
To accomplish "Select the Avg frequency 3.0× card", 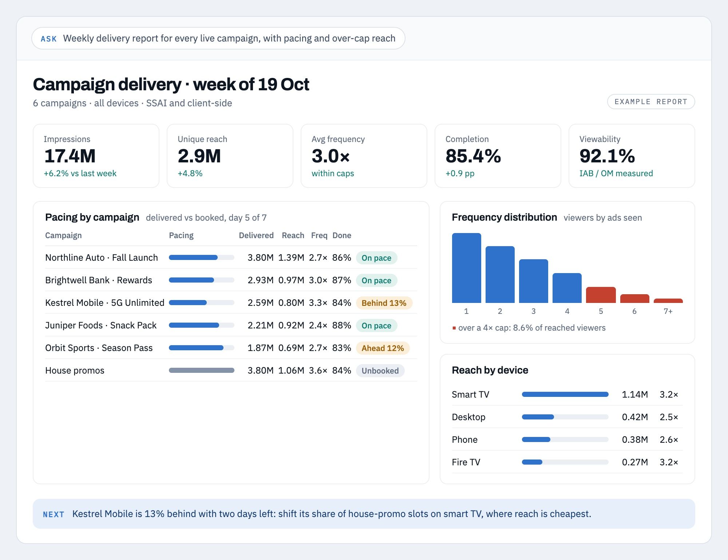I will point(364,156).
